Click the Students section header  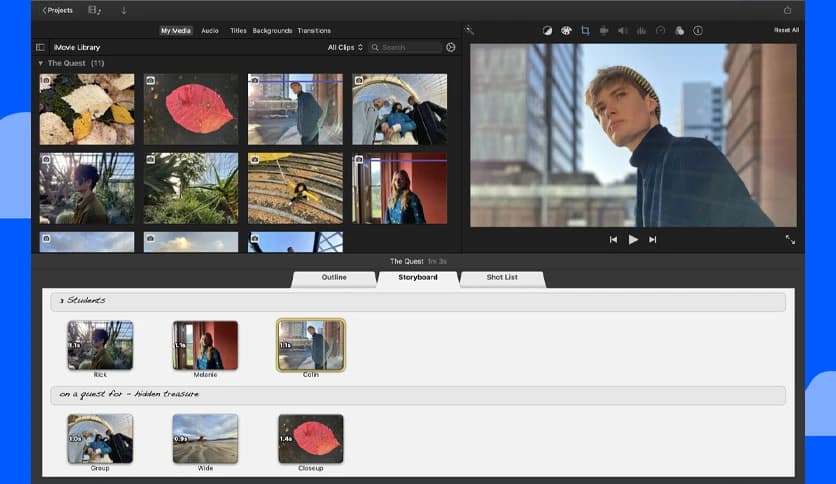point(418,301)
